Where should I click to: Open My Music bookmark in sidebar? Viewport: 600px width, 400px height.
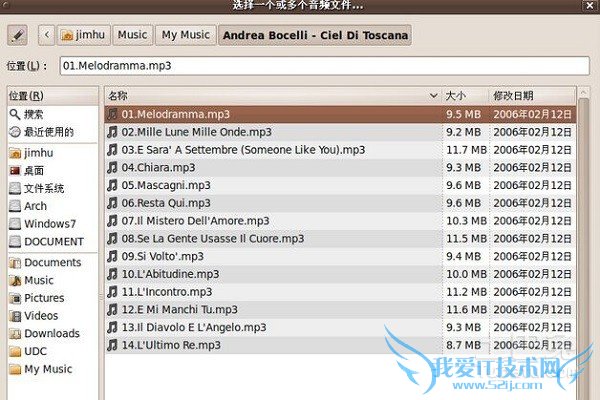click(x=52, y=369)
